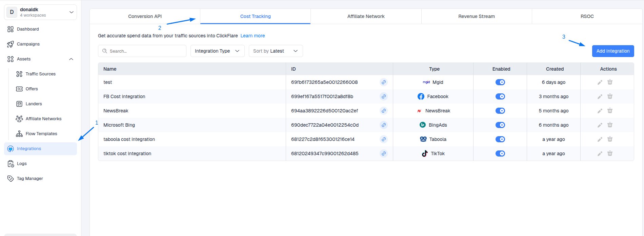Edit the Microsoft Bing integration
Image resolution: width=644 pixels, height=236 pixels.
[600, 125]
